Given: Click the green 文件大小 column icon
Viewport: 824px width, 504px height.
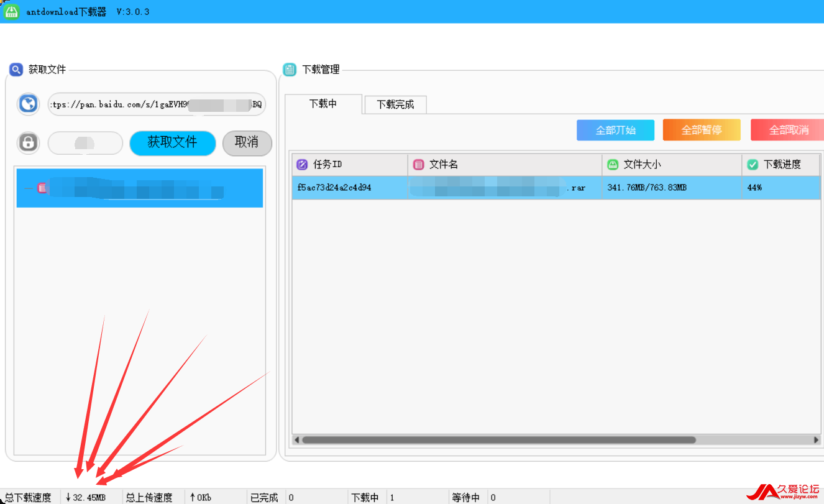Looking at the screenshot, I should pos(613,165).
